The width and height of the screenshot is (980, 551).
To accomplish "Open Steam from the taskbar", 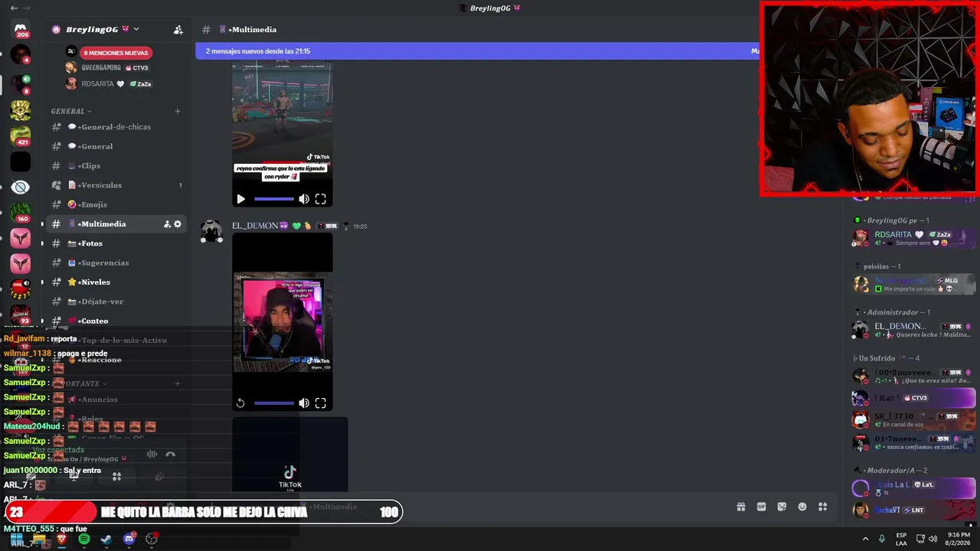I will click(x=106, y=540).
